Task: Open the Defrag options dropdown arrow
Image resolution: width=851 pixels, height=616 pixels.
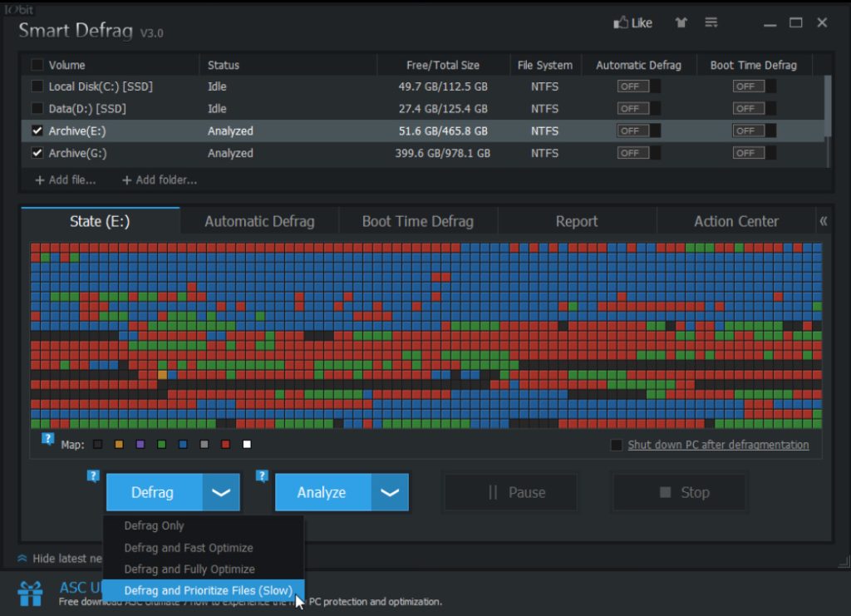Action: [220, 492]
